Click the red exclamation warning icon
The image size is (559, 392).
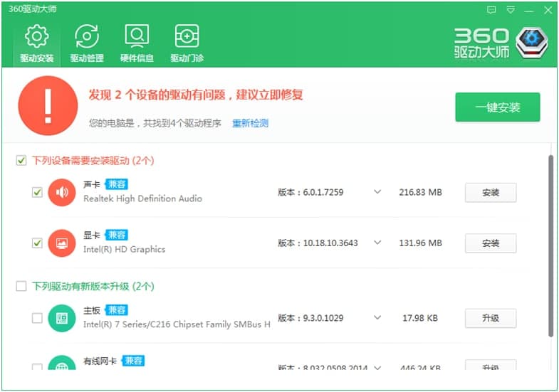pos(48,106)
